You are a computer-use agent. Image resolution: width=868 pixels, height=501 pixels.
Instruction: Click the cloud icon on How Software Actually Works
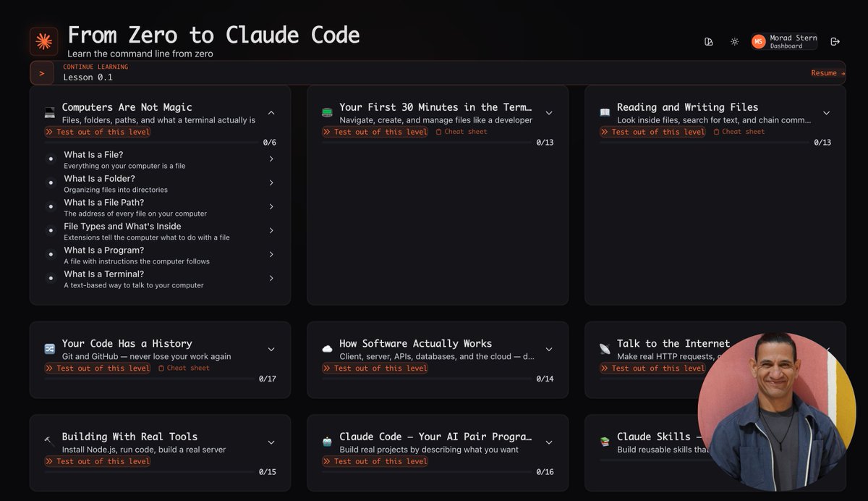(x=327, y=350)
